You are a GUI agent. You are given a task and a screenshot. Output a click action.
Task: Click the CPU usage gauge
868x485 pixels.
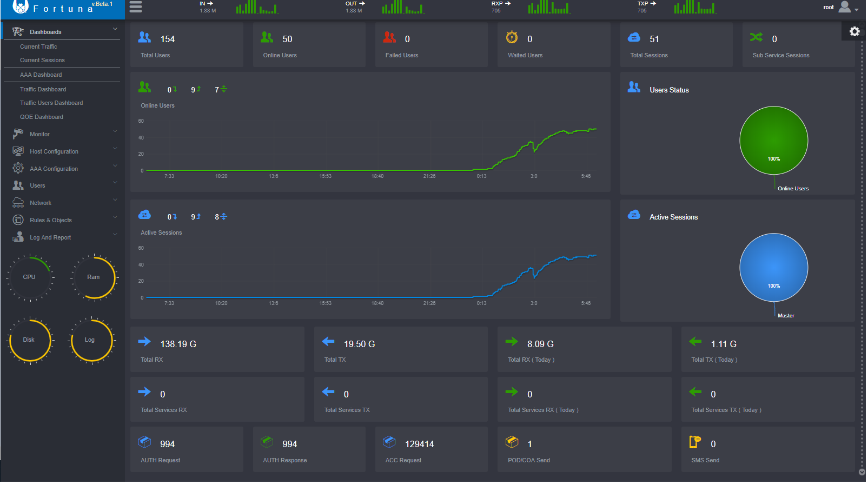(30, 277)
